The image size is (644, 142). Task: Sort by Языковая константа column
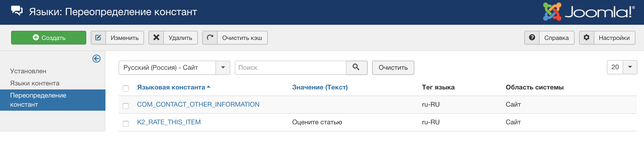[x=171, y=87]
